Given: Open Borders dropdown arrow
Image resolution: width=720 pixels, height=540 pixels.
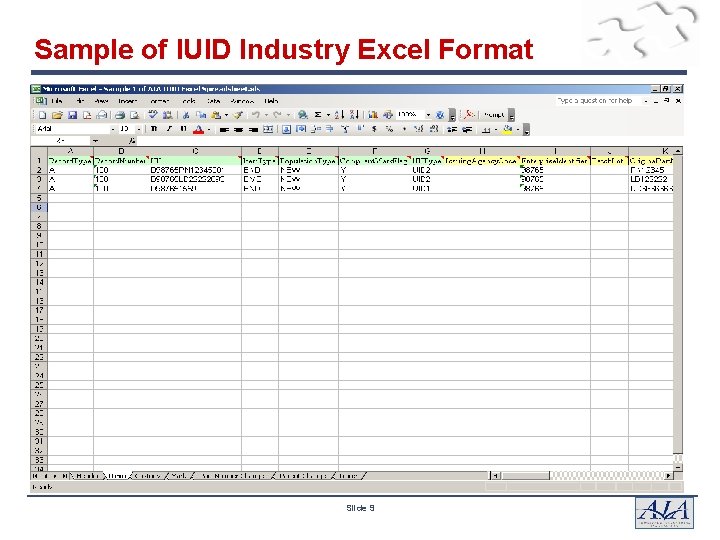Looking at the screenshot, I should tap(496, 130).
